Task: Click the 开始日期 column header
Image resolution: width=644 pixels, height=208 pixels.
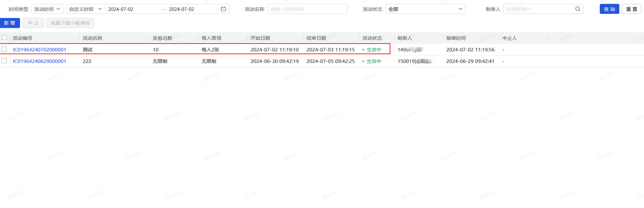Action: pyautogui.click(x=260, y=38)
